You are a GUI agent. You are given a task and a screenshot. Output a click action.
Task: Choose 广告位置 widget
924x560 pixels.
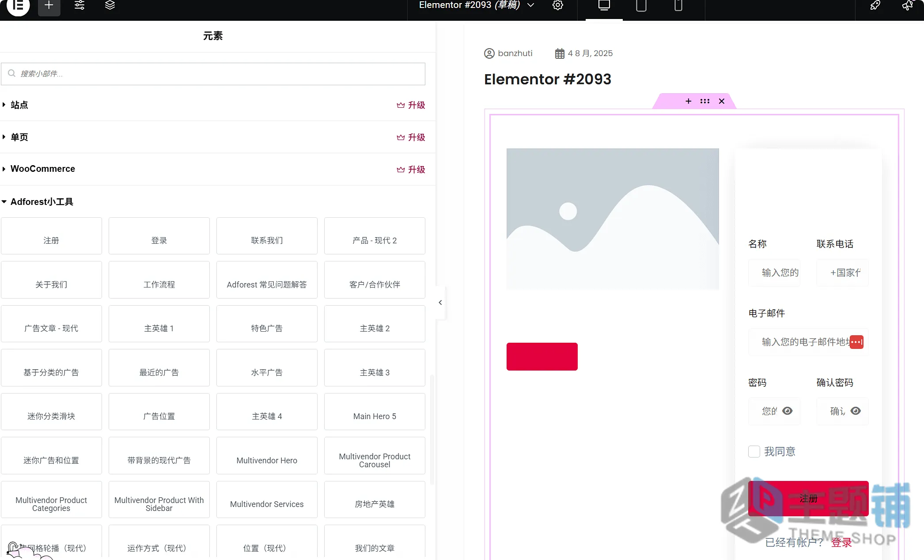(x=159, y=412)
